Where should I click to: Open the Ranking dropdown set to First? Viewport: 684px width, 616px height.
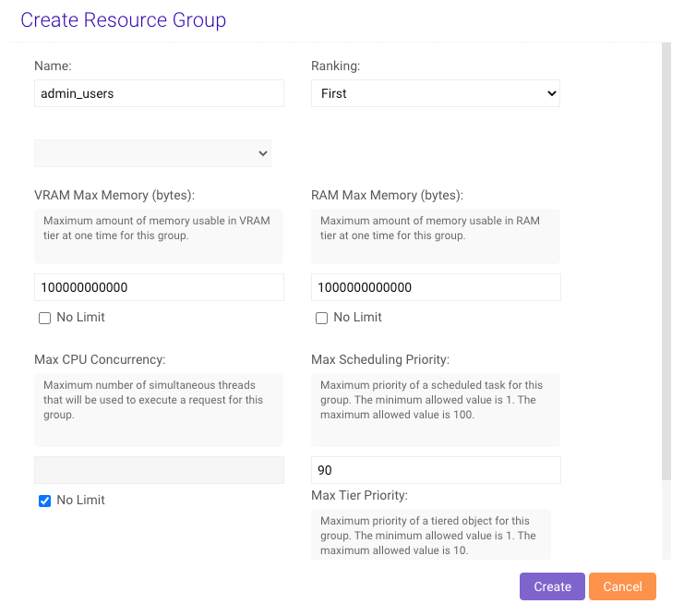[435, 93]
